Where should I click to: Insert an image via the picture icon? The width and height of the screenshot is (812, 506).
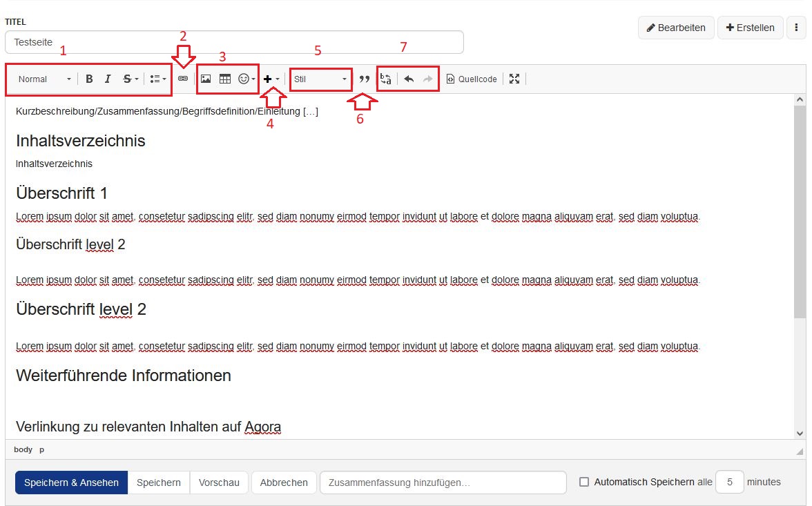(x=206, y=79)
